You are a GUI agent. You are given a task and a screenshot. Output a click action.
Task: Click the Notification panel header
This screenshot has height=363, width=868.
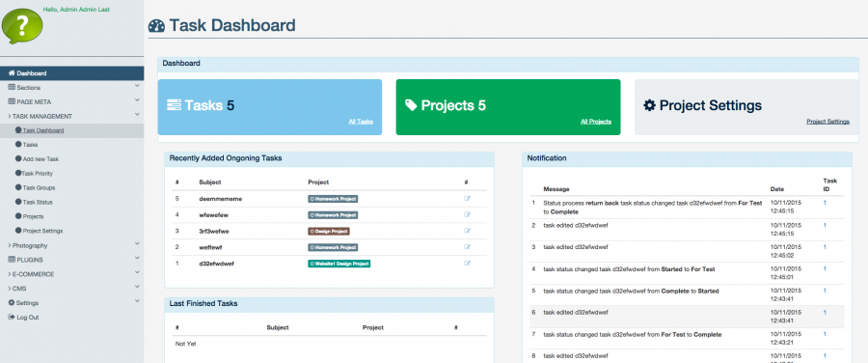(x=687, y=158)
